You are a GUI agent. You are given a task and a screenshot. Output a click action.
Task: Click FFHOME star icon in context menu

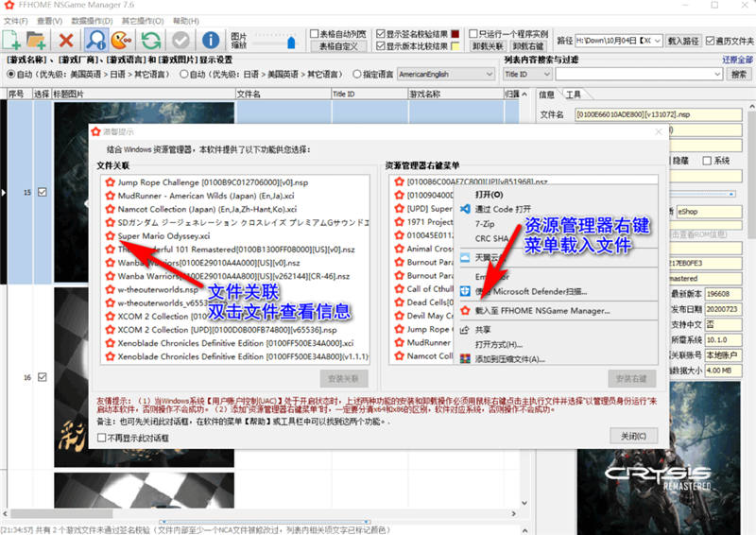click(x=465, y=311)
